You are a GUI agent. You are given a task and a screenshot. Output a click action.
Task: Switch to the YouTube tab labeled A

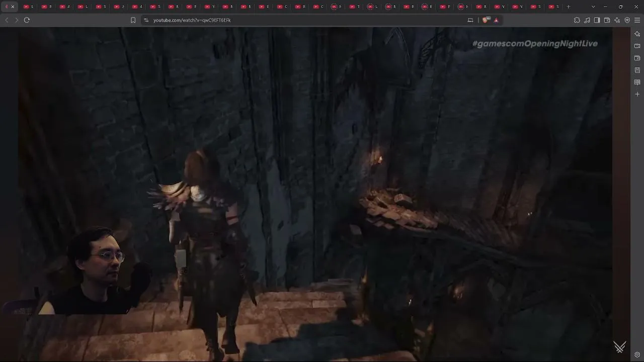coord(64,7)
